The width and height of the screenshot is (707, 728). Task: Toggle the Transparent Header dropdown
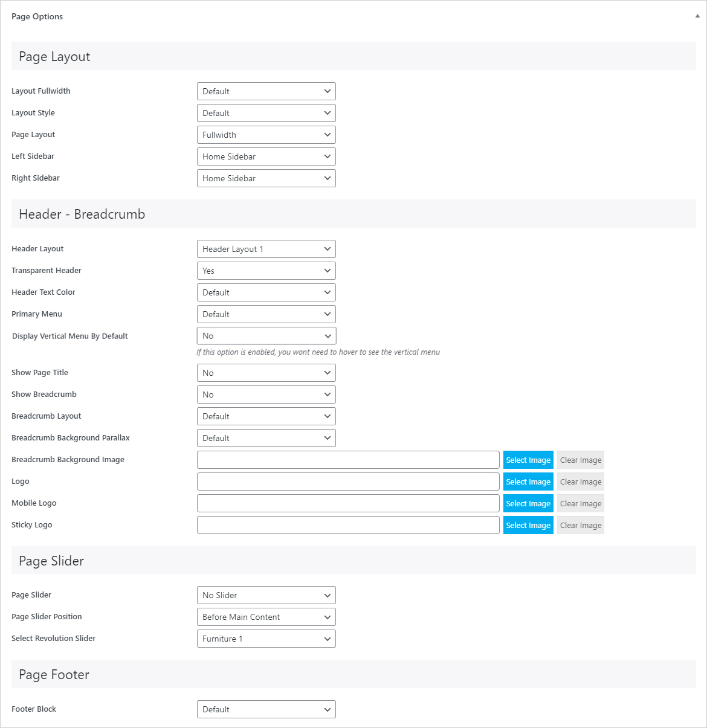coord(266,271)
